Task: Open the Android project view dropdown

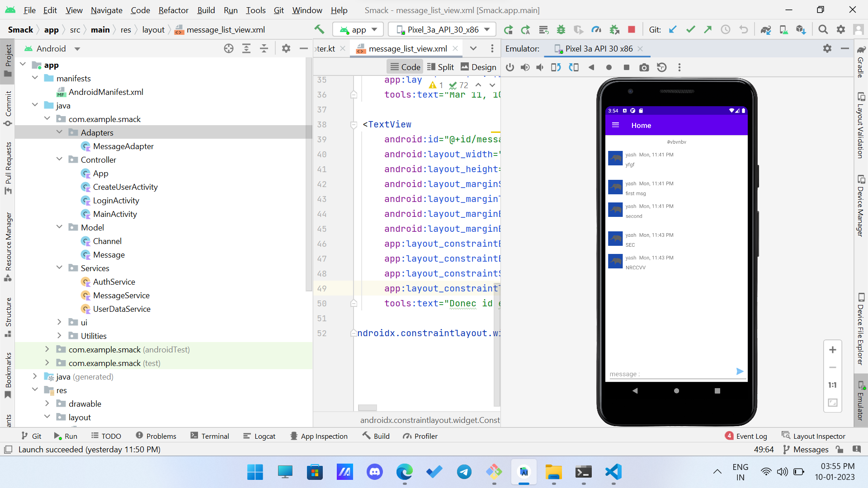Action: [52, 48]
